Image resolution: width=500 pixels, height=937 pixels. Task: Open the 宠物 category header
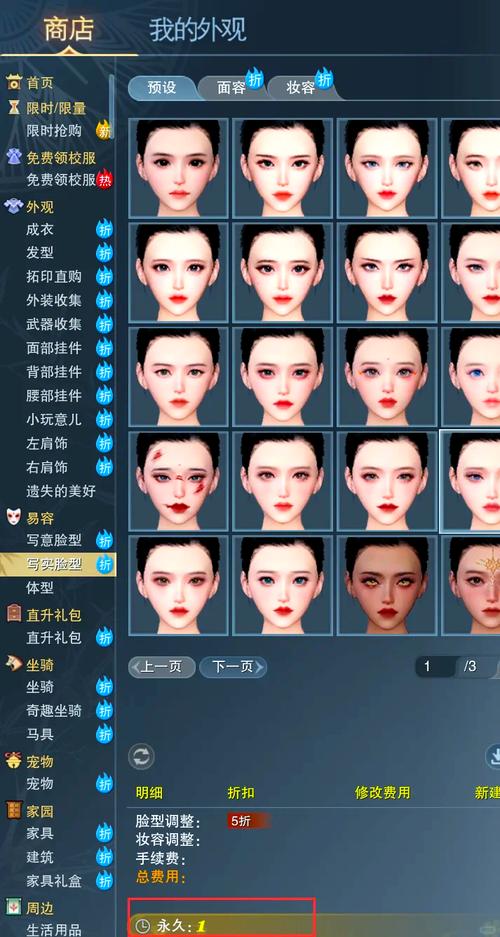click(x=39, y=761)
